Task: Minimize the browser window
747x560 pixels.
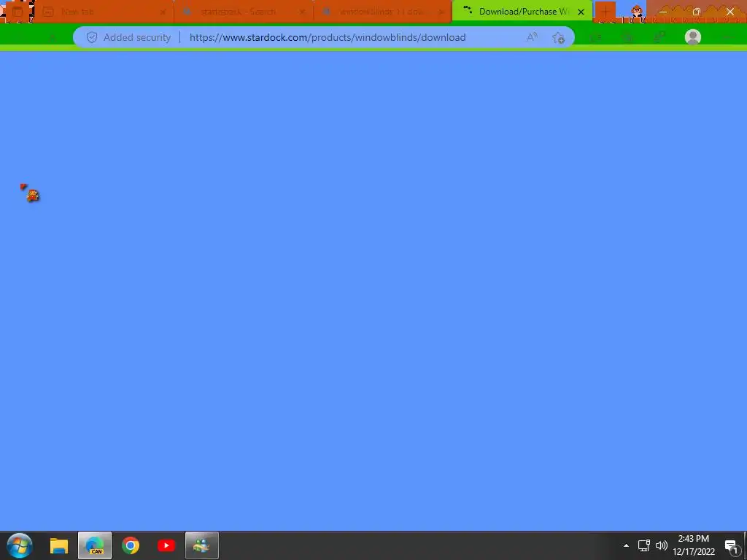Action: click(662, 12)
